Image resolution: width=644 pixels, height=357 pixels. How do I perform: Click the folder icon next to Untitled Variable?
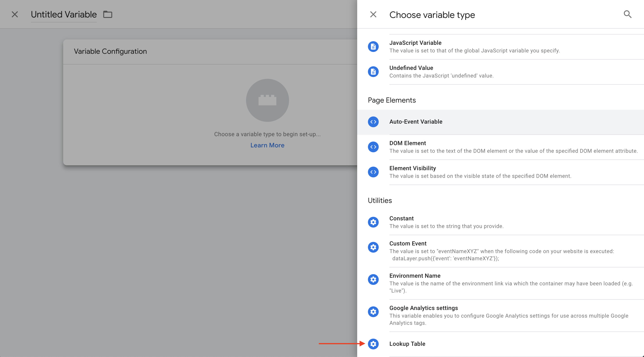tap(108, 15)
